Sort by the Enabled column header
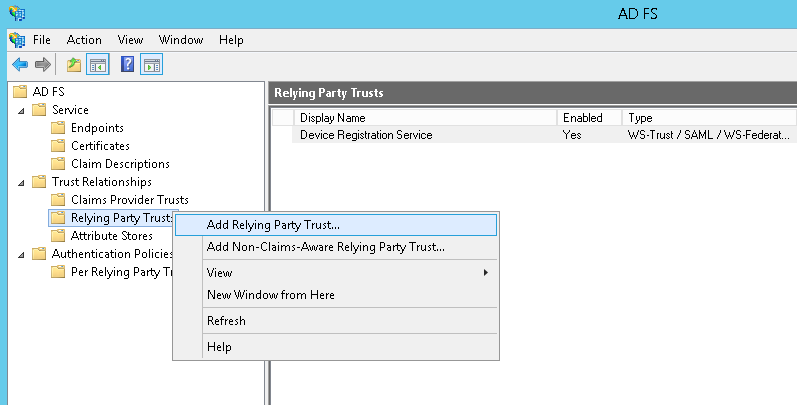797x405 pixels. (x=590, y=118)
